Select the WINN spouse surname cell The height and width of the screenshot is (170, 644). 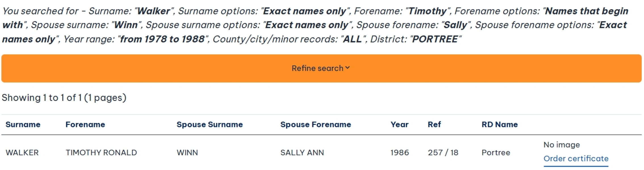point(187,153)
